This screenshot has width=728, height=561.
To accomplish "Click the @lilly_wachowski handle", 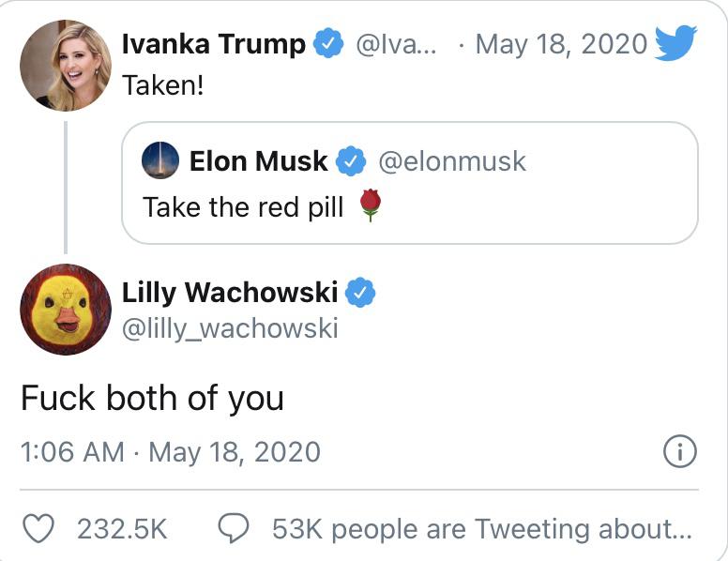I will (x=230, y=329).
